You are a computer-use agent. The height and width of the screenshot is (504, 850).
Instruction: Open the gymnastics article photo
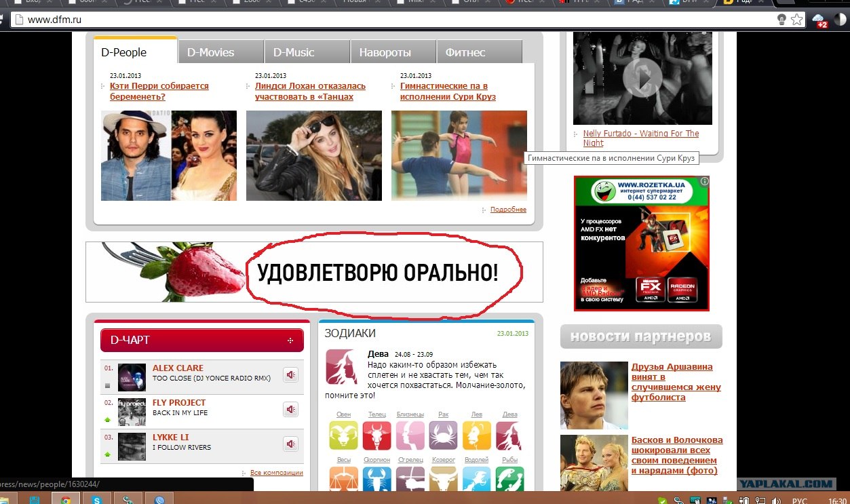tap(459, 156)
